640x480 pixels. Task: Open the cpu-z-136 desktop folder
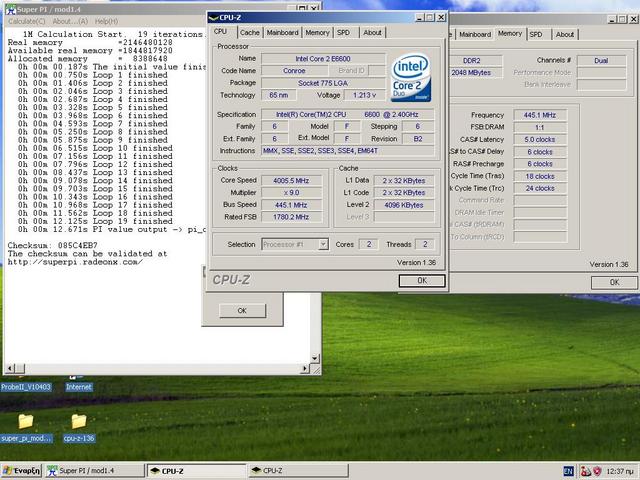click(x=78, y=421)
